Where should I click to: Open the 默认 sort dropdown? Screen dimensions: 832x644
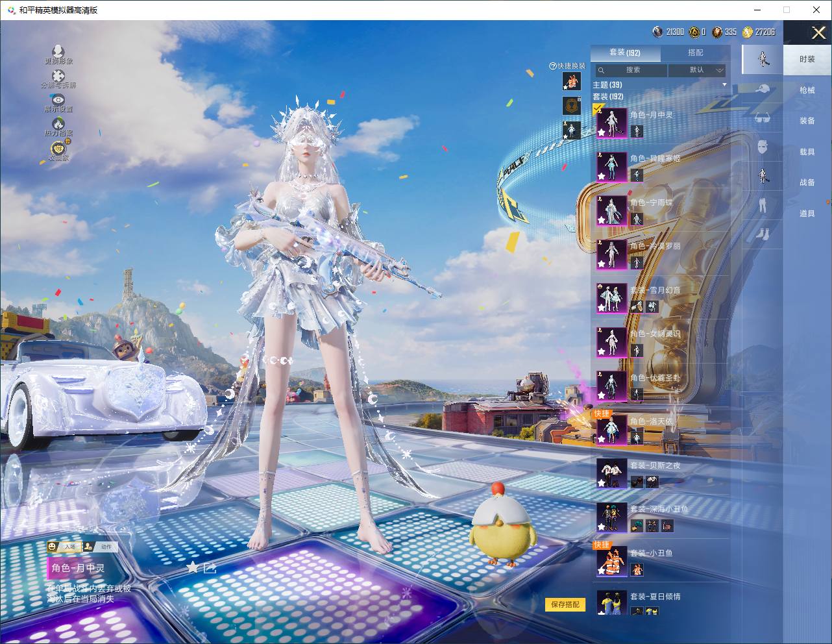pos(697,70)
